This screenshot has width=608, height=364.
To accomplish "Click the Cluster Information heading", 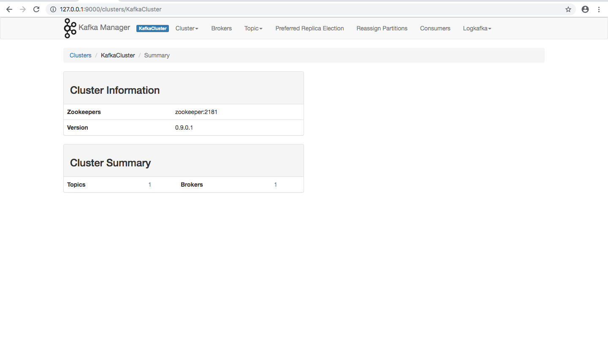I will [x=115, y=90].
